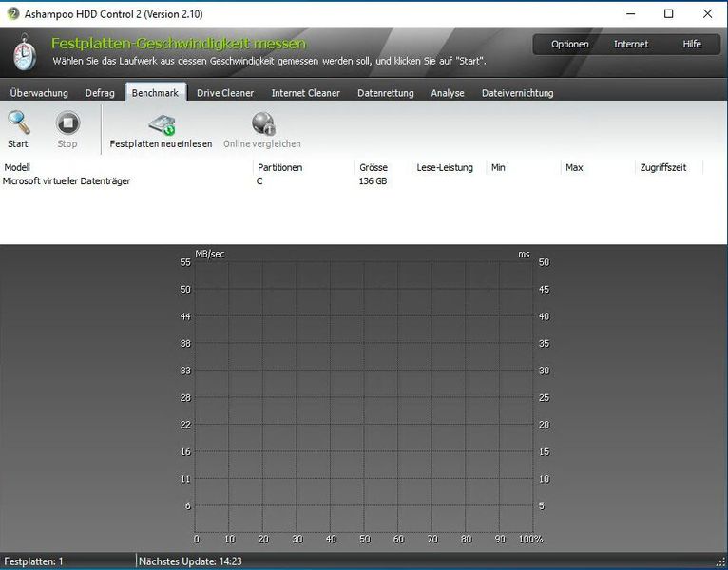The width and height of the screenshot is (728, 570).
Task: Open the Hilfe menu
Action: click(692, 44)
